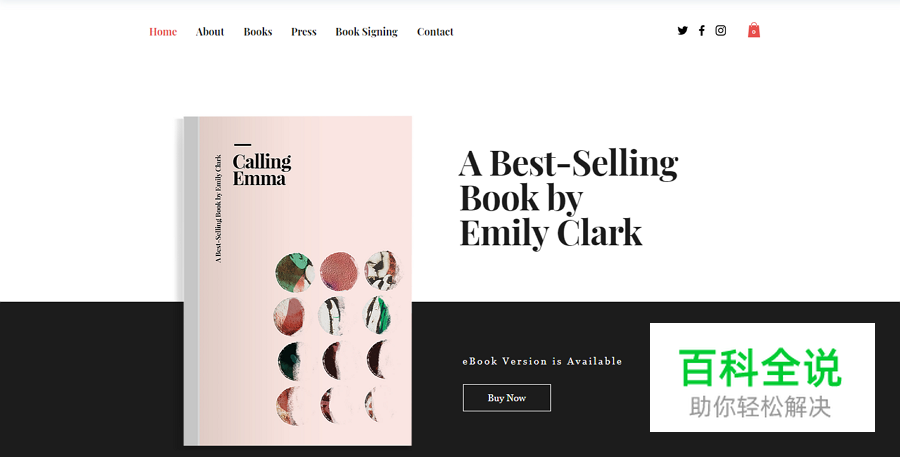Click the green 百科全说 logo text
Screen dimensions: 900x457
pyautogui.click(x=761, y=369)
